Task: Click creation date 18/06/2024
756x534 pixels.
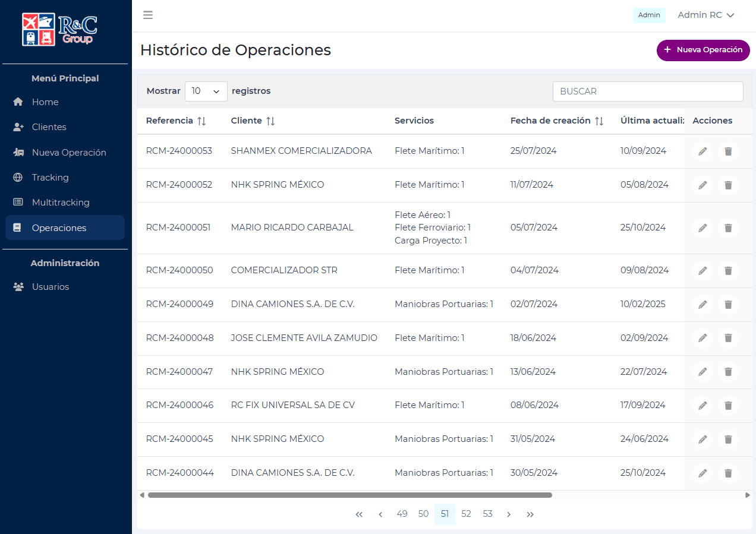Action: pos(533,338)
